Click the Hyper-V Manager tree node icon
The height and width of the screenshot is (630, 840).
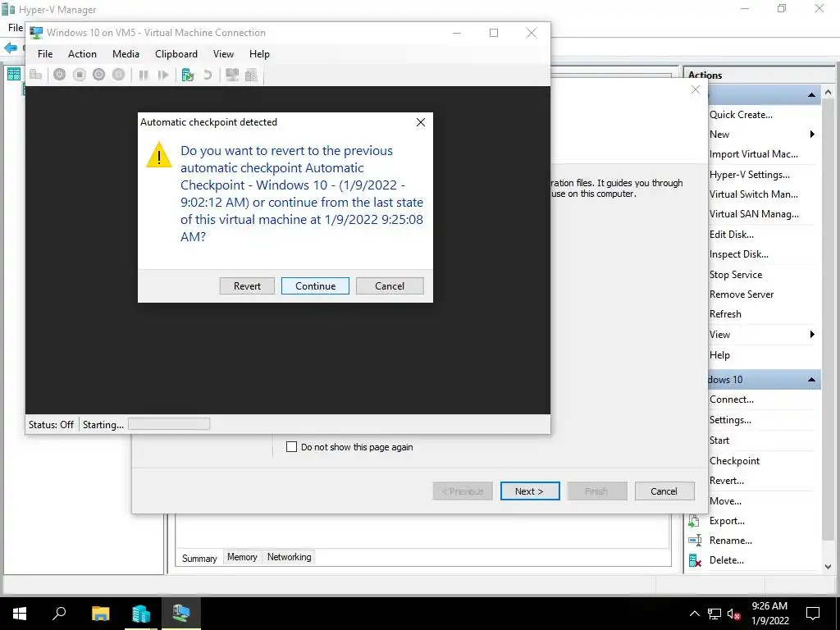pos(13,74)
